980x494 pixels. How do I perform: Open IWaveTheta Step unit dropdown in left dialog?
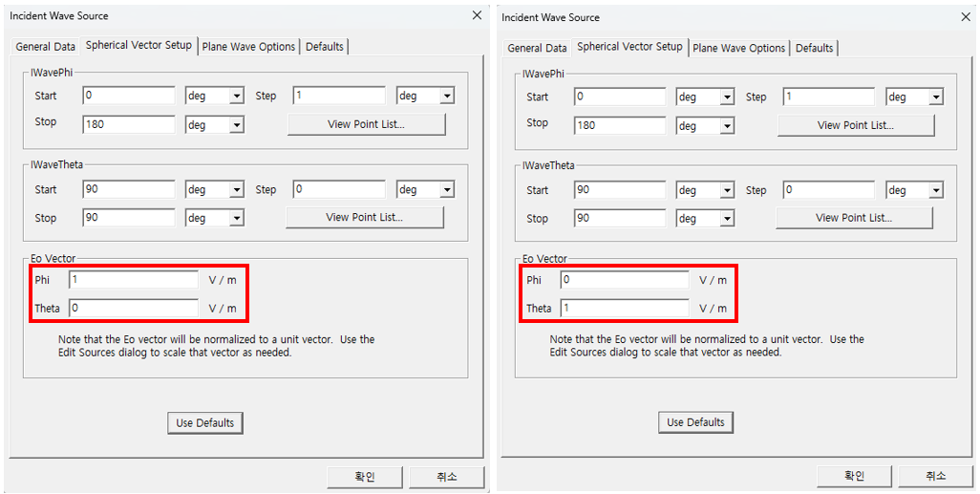(446, 190)
